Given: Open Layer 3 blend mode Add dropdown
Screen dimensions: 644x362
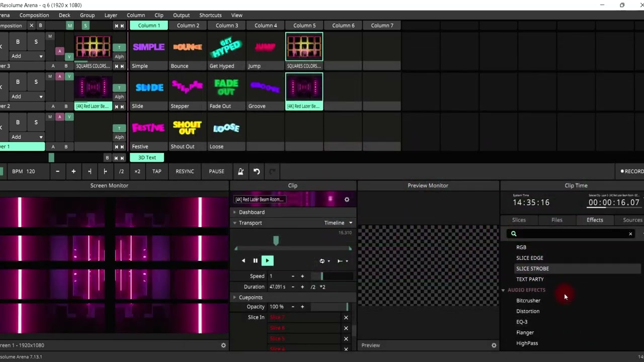Looking at the screenshot, I should pyautogui.click(x=27, y=56).
